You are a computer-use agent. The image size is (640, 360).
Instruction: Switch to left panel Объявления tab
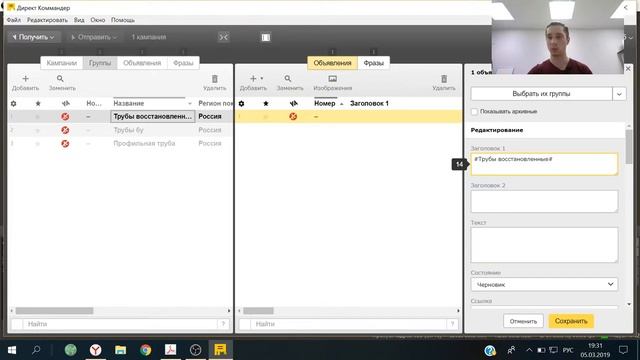click(x=142, y=63)
